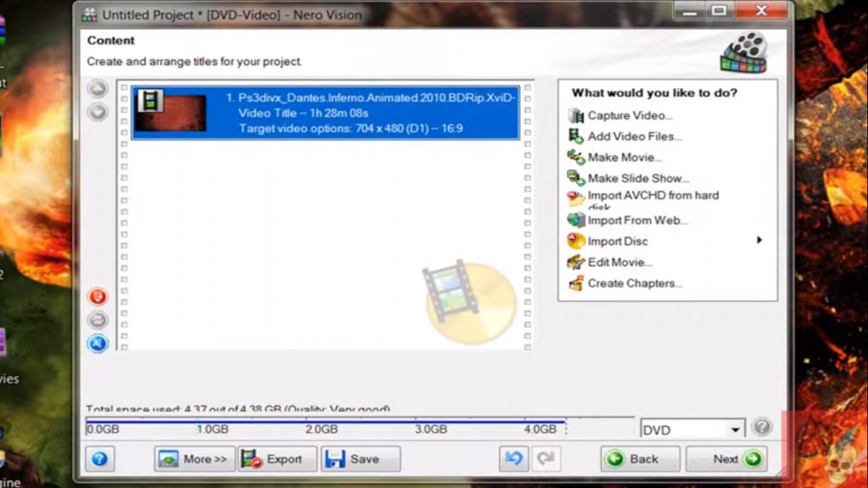Click the Import AVCHD from hard disk icon
The width and height of the screenshot is (868, 488).
pyautogui.click(x=576, y=198)
